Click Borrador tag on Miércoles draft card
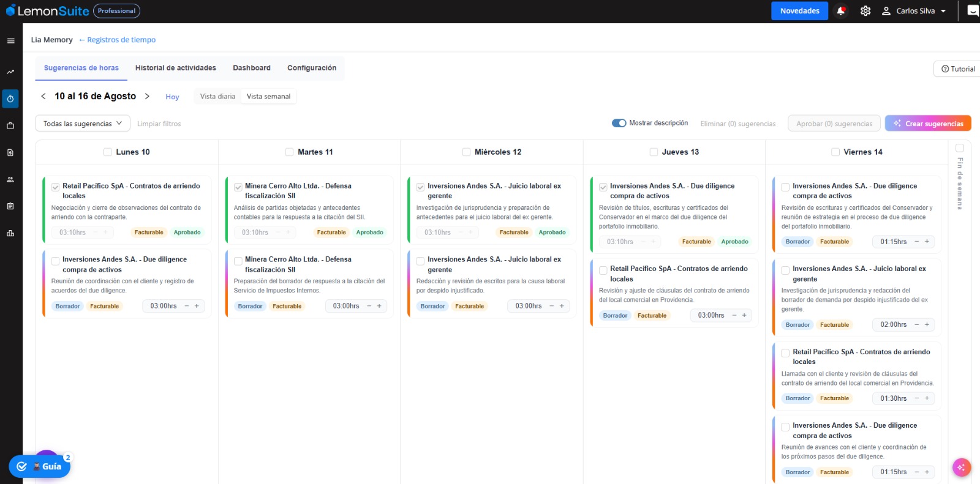Screen dimensions: 980x484 click(x=432, y=306)
